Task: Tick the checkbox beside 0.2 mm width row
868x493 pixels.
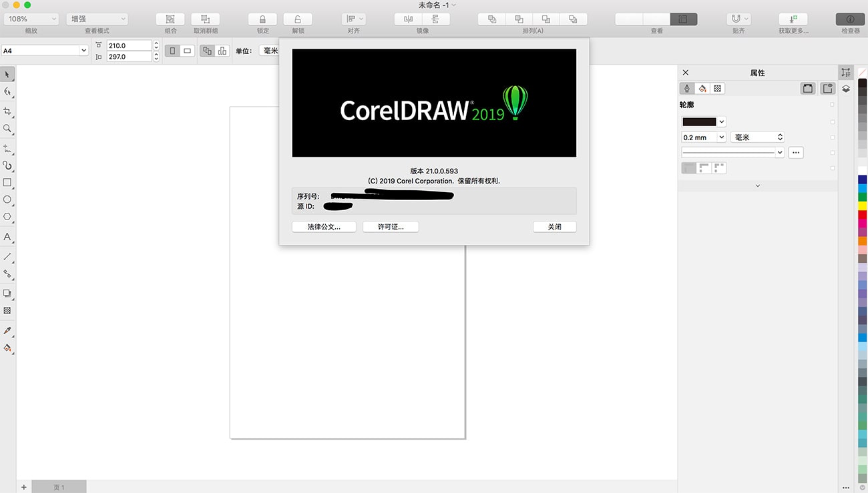Action: click(832, 137)
